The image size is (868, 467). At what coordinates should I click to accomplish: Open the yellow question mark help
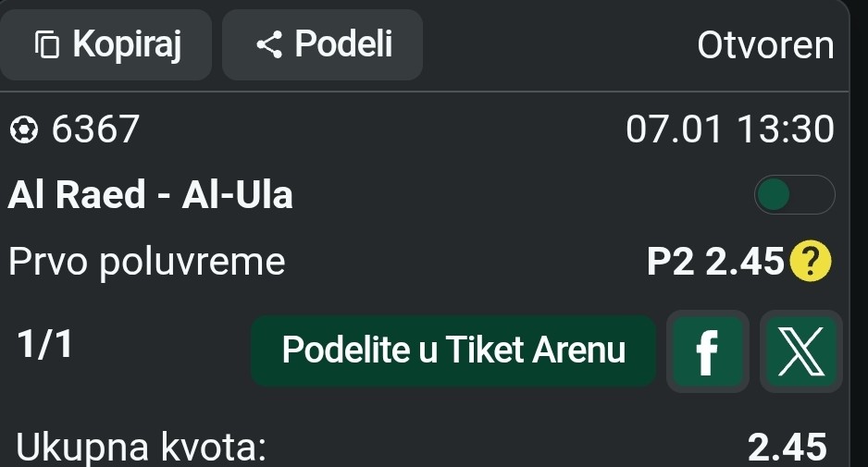click(812, 264)
